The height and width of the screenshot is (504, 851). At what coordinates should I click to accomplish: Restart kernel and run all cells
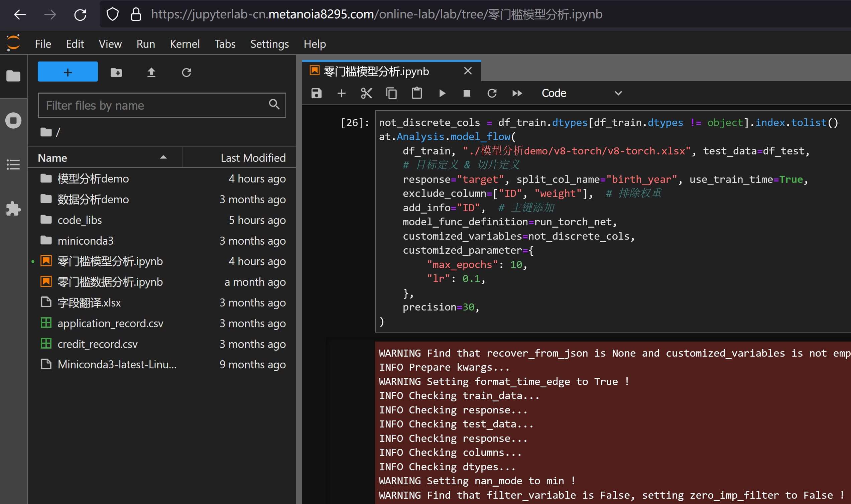coord(517,93)
